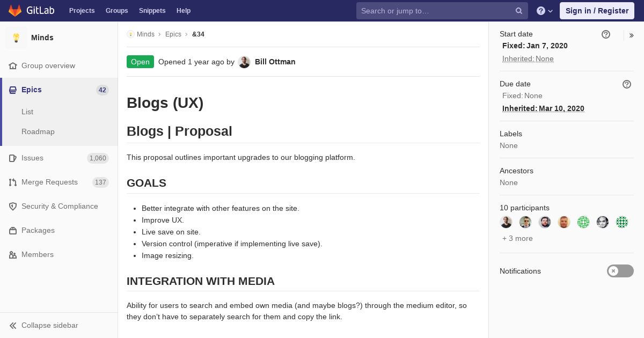Open Security & Compliance in sidebar
This screenshot has width=644, height=338.
click(59, 206)
